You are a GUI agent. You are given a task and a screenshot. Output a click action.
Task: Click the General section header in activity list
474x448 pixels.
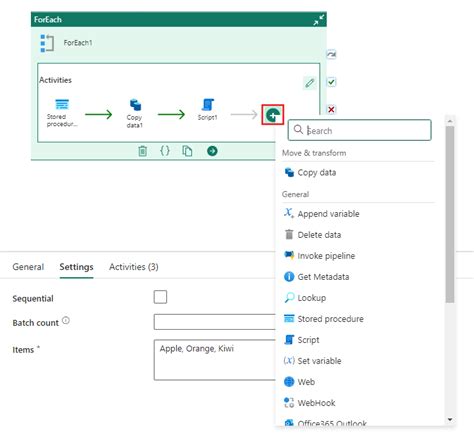[295, 194]
